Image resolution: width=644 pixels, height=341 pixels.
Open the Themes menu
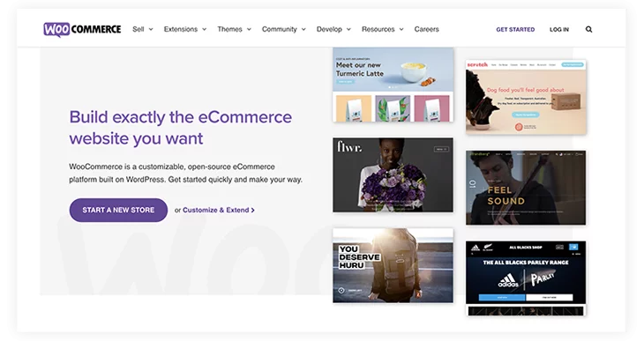tap(229, 29)
